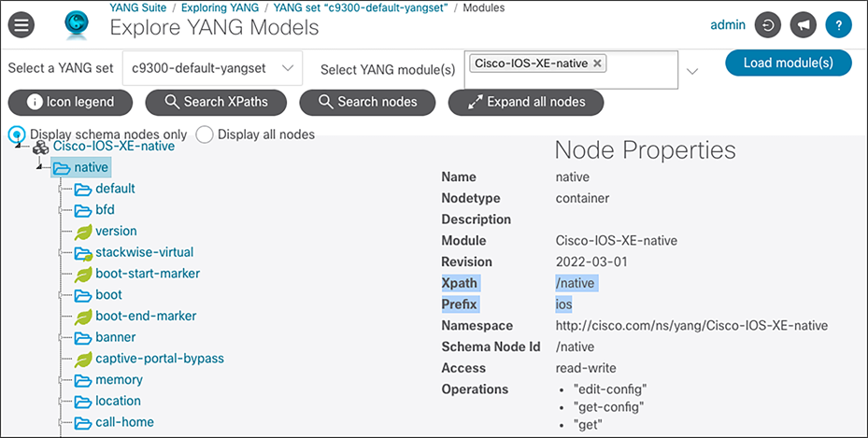Open the YANG set dropdown

[x=213, y=68]
